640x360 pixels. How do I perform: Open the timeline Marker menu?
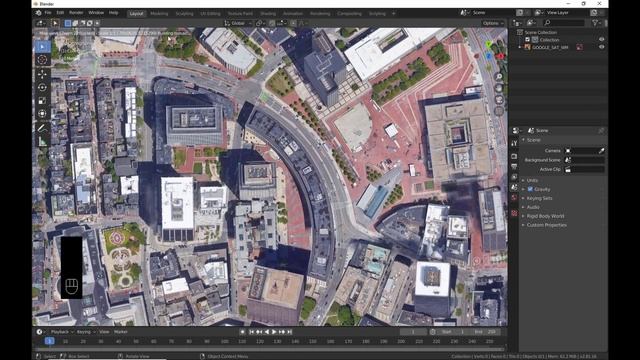pos(121,332)
